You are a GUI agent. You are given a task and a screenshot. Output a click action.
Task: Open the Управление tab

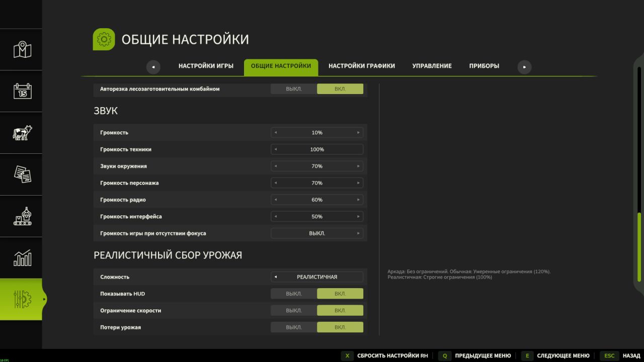[x=432, y=66]
